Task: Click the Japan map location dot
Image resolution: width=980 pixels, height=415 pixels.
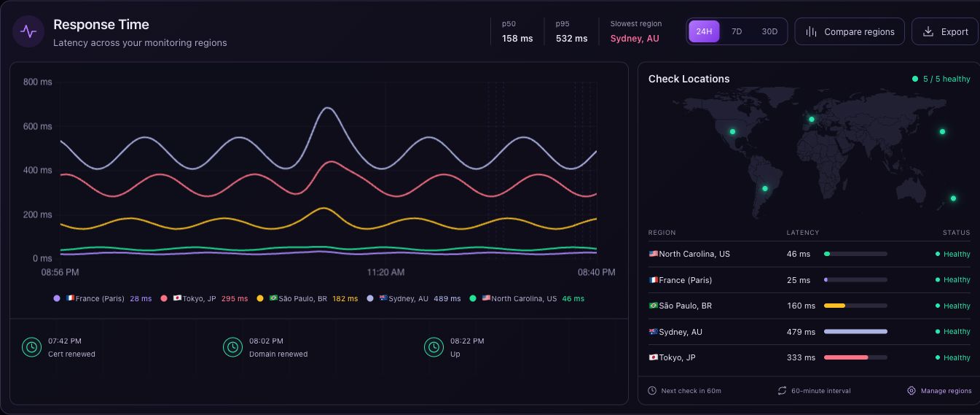Action: (942, 132)
